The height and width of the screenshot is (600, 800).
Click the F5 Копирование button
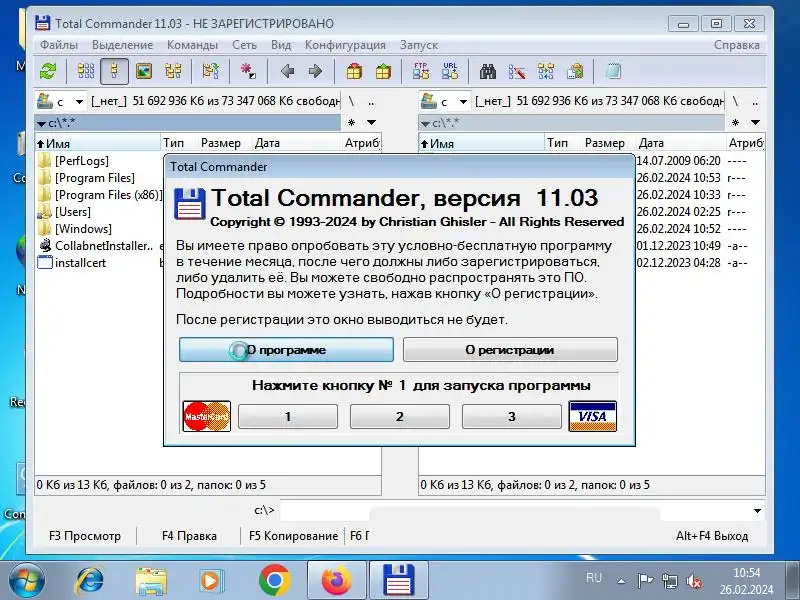pyautogui.click(x=293, y=536)
